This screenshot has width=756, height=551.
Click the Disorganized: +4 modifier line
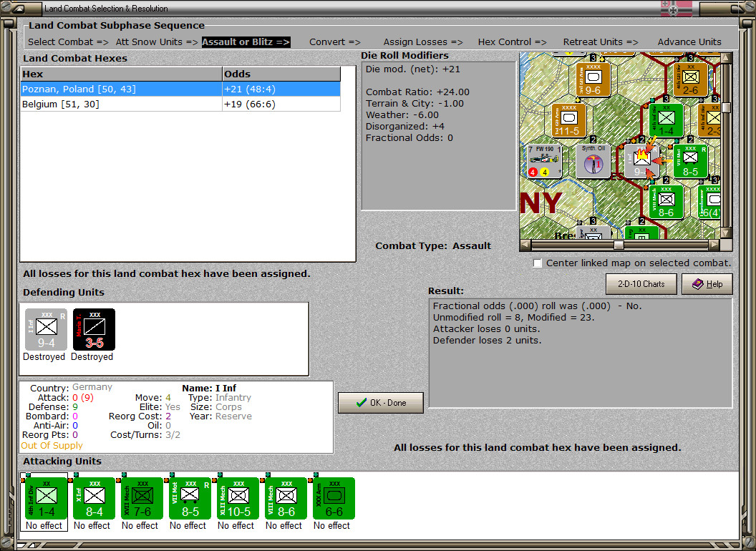pos(405,127)
